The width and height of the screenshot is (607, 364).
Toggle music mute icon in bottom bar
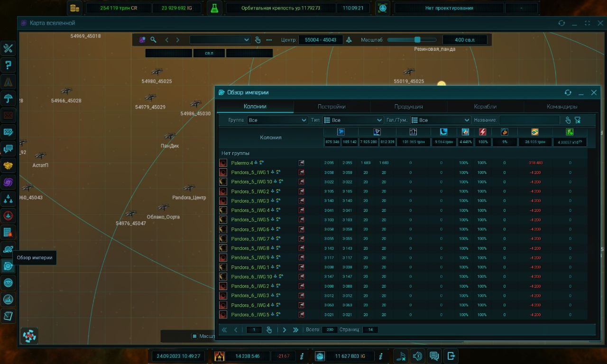point(401,356)
